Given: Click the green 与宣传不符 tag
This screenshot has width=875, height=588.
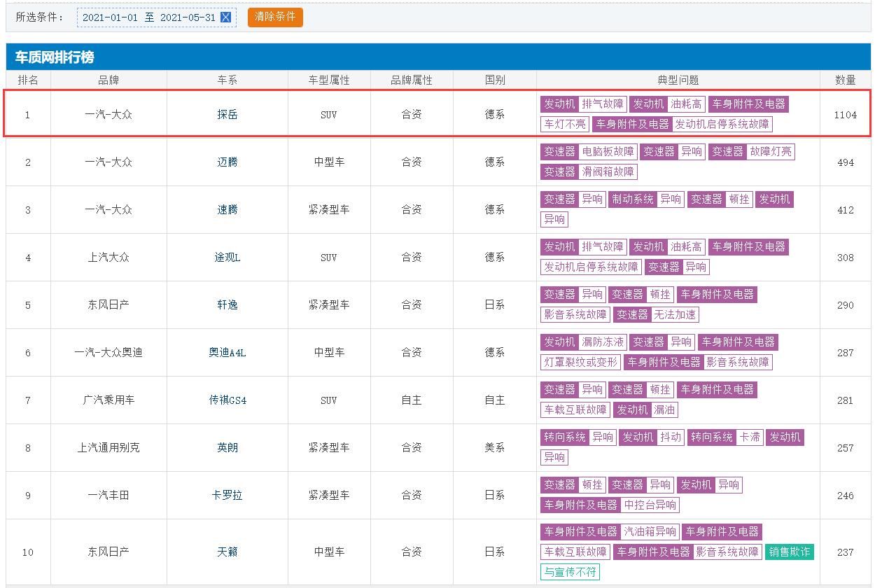Looking at the screenshot, I should pyautogui.click(x=570, y=573).
